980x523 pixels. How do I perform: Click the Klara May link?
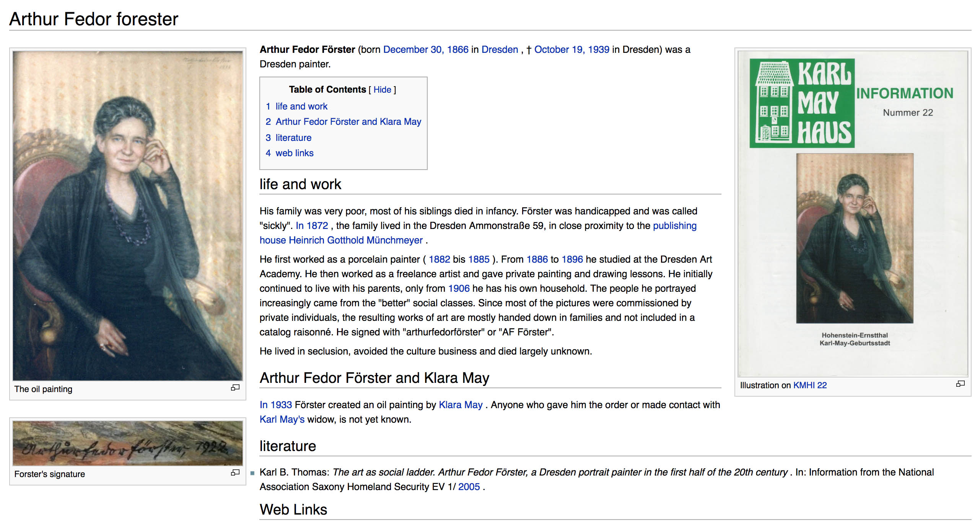pyautogui.click(x=460, y=405)
